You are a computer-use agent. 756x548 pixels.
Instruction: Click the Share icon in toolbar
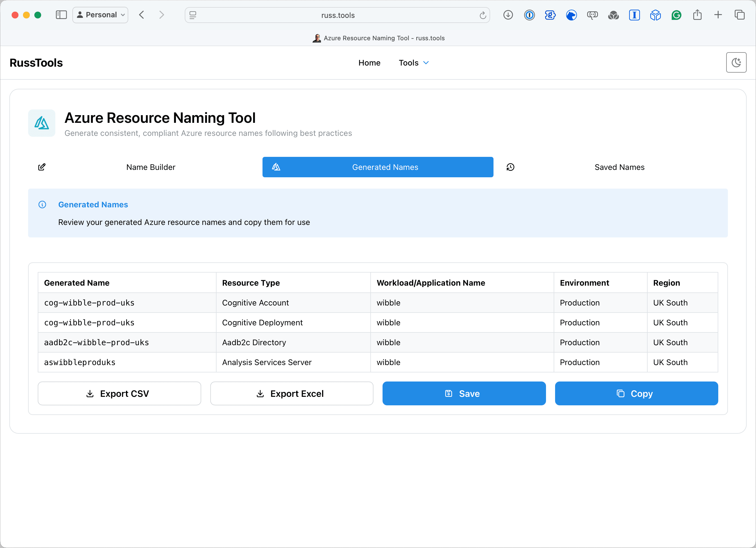tap(697, 15)
